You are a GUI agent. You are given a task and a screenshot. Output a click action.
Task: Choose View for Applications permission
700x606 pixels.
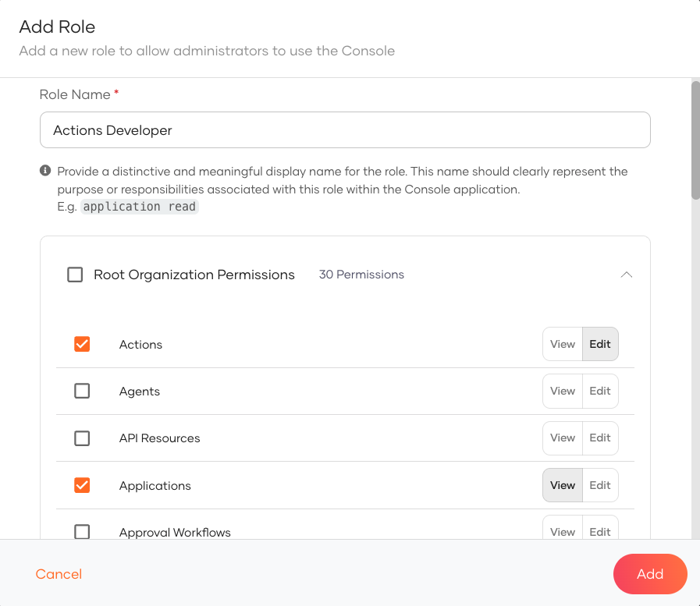point(562,485)
